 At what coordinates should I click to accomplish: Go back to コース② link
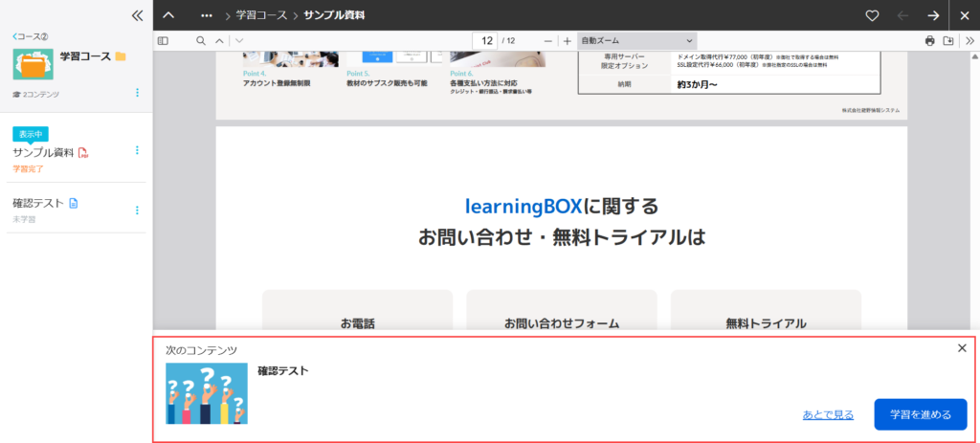click(x=31, y=36)
